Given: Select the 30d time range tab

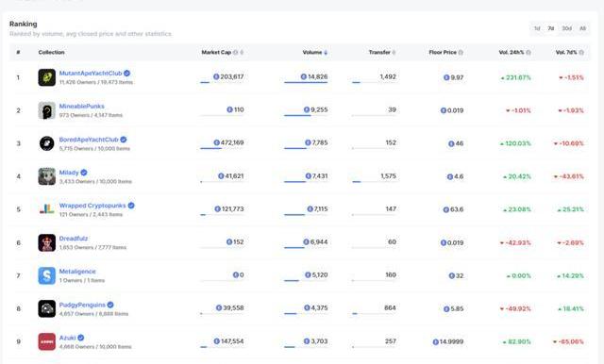Looking at the screenshot, I should [x=566, y=28].
